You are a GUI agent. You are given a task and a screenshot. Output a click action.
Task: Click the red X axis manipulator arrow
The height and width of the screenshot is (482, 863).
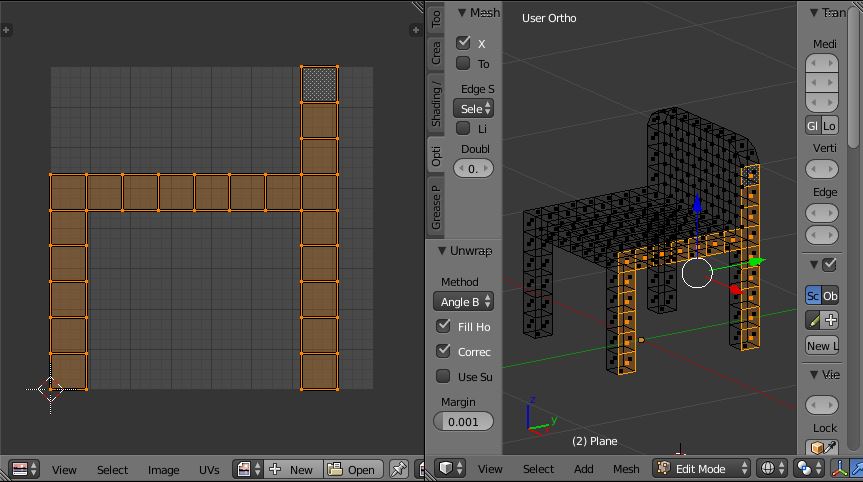[x=735, y=289]
